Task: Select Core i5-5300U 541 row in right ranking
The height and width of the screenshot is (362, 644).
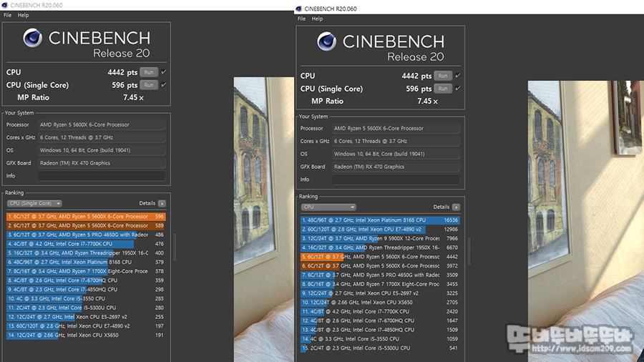Action: [380, 348]
